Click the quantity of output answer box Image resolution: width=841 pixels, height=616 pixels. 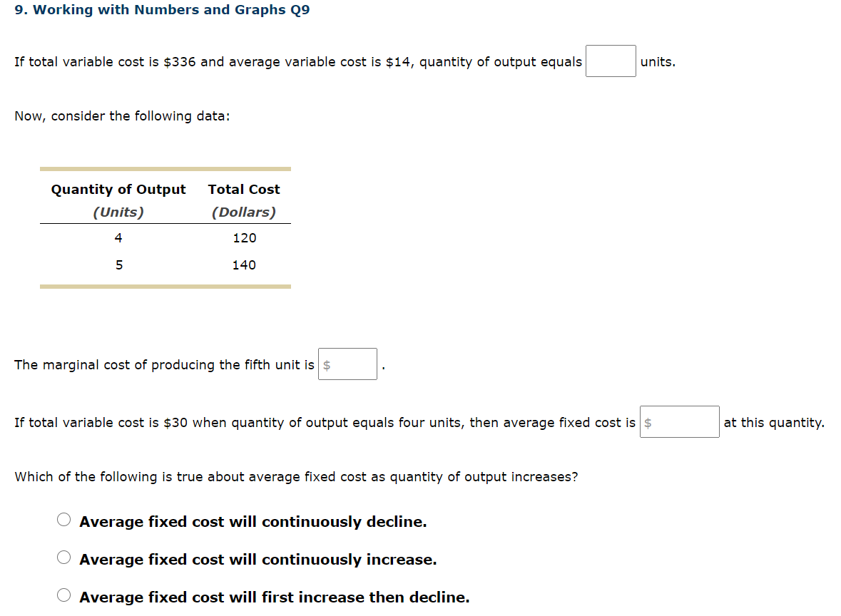coord(611,61)
